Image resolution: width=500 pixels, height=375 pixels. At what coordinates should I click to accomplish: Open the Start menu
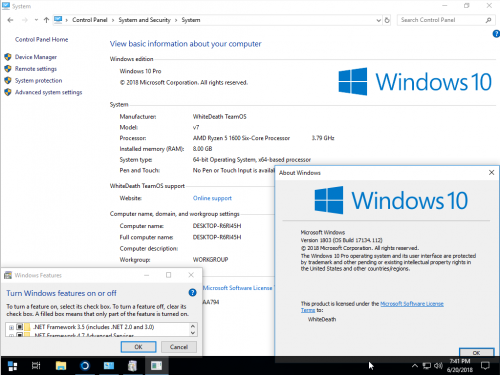(12, 366)
